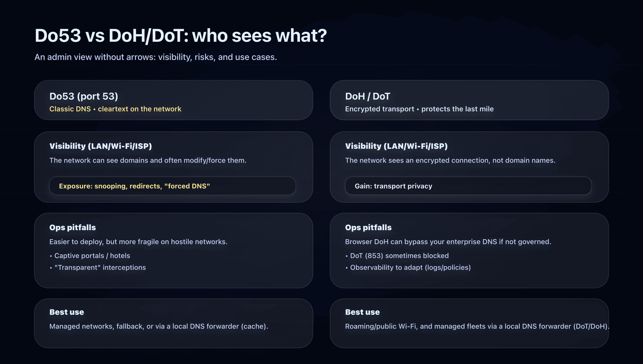Click "Encrypted transport • protects the last mile"
The height and width of the screenshot is (364, 643).
(x=419, y=109)
